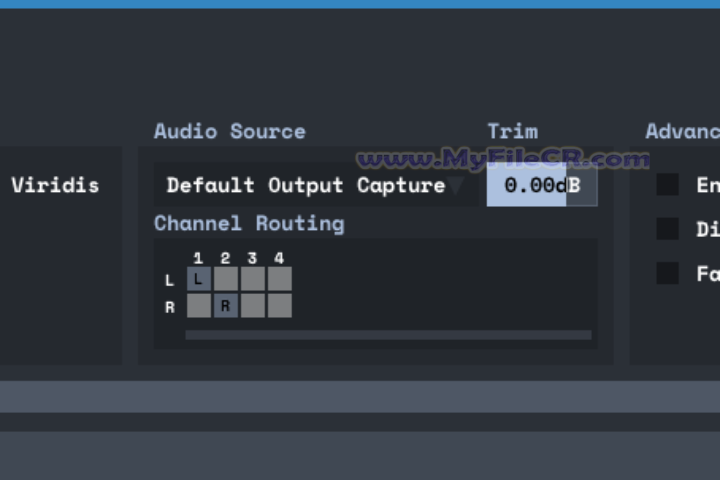Toggle the R routing cell for channel 2

[225, 306]
